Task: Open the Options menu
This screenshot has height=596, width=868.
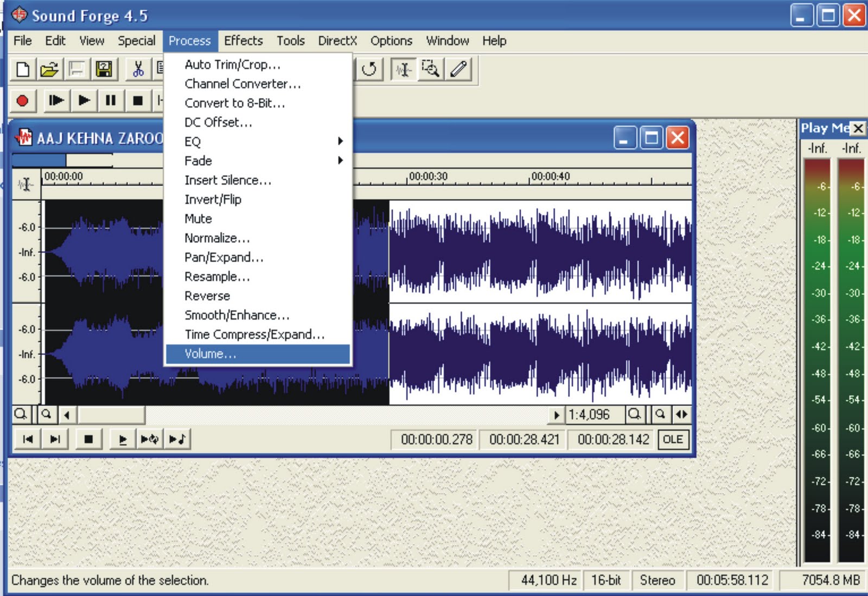Action: click(391, 41)
